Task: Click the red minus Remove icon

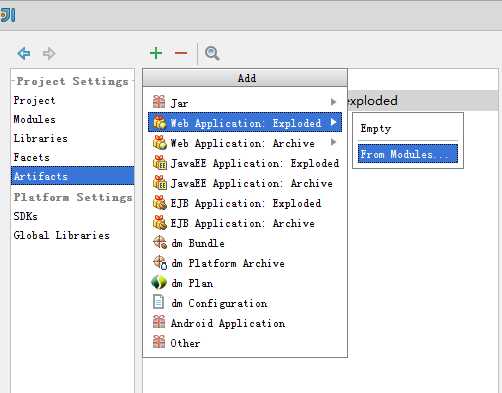Action: click(181, 53)
